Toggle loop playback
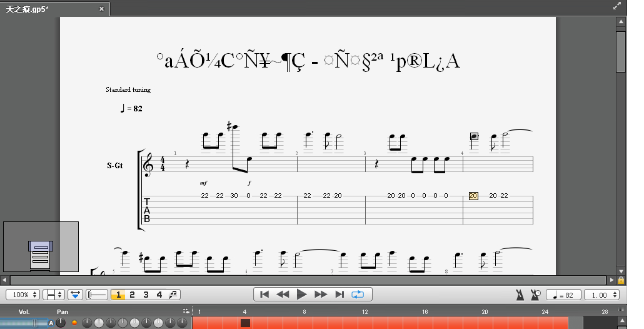 tap(358, 295)
